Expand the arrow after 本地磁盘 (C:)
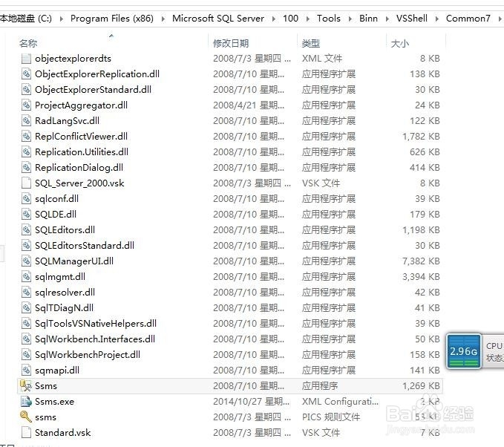Image resolution: width=504 pixels, height=447 pixels. (61, 19)
